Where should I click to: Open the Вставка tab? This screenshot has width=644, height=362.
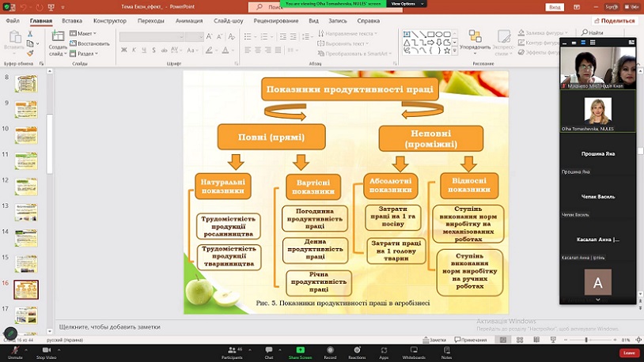click(72, 21)
